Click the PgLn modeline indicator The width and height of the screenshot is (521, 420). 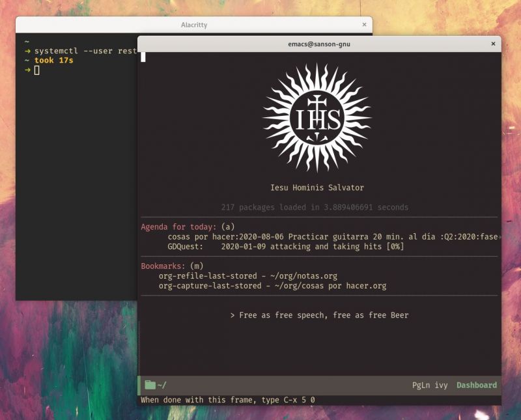click(x=421, y=385)
